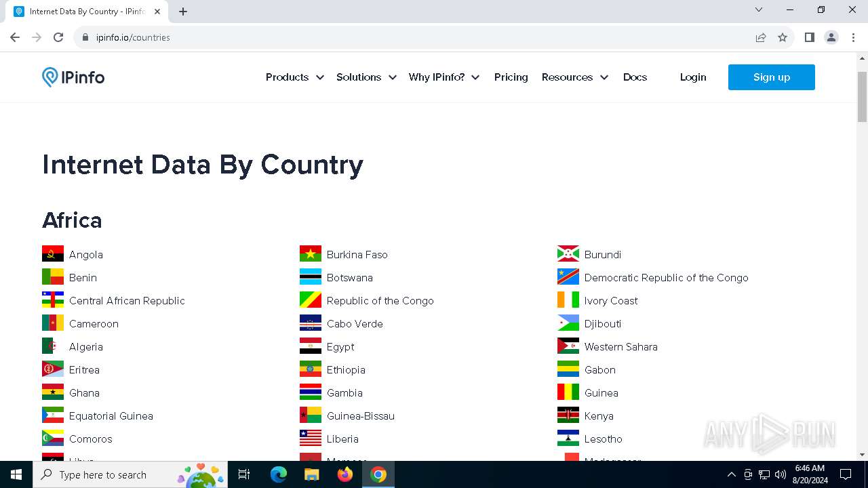Open File Explorer from taskbar
This screenshot has height=488, width=868.
coord(311,474)
